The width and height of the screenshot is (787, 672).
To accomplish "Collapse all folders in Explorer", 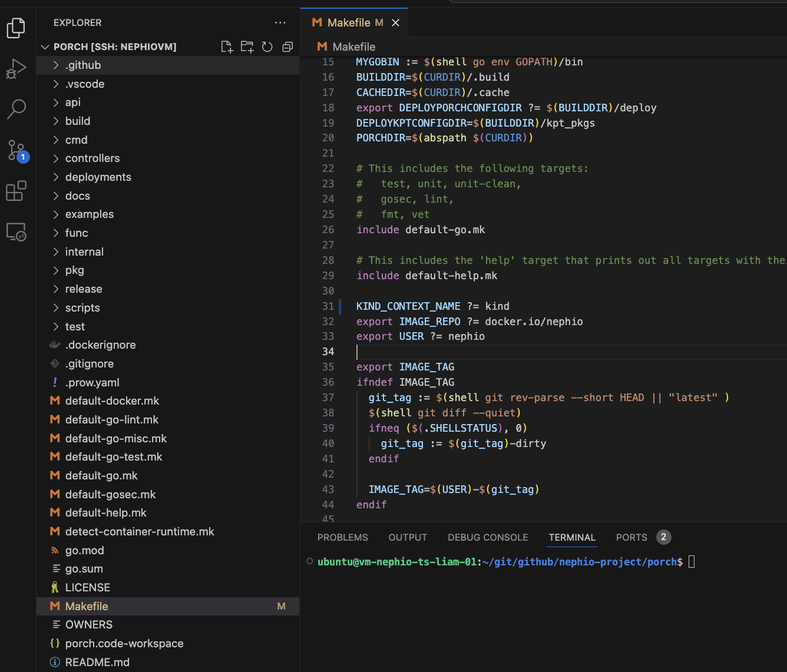I will coord(287,47).
